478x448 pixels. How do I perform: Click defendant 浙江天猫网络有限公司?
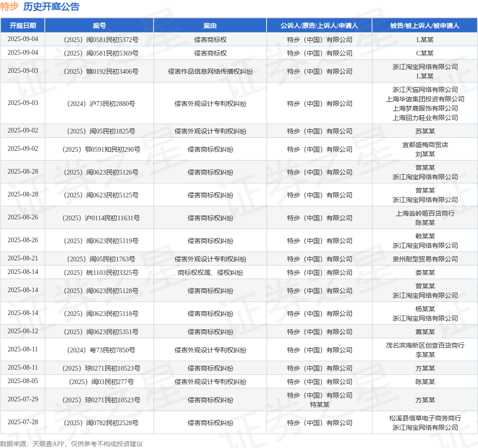(425, 90)
